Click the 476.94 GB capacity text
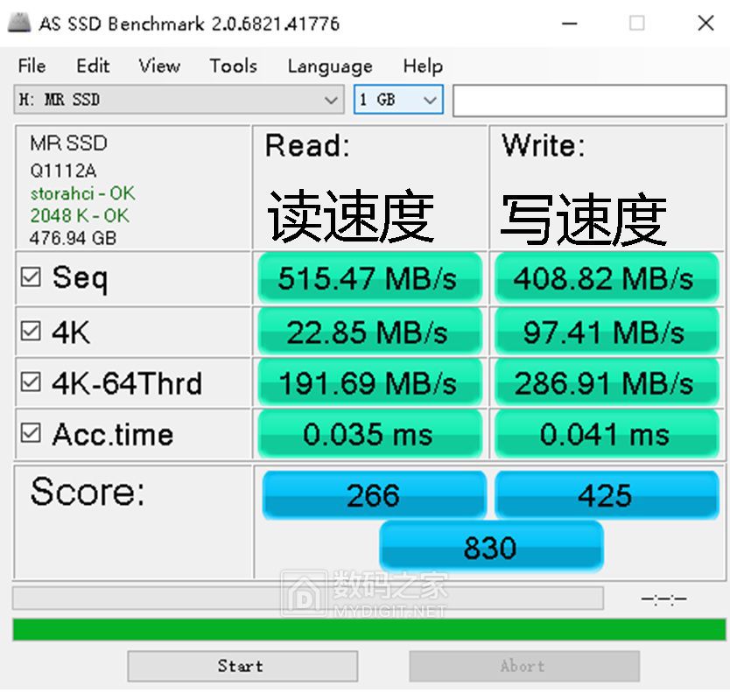 (73, 238)
